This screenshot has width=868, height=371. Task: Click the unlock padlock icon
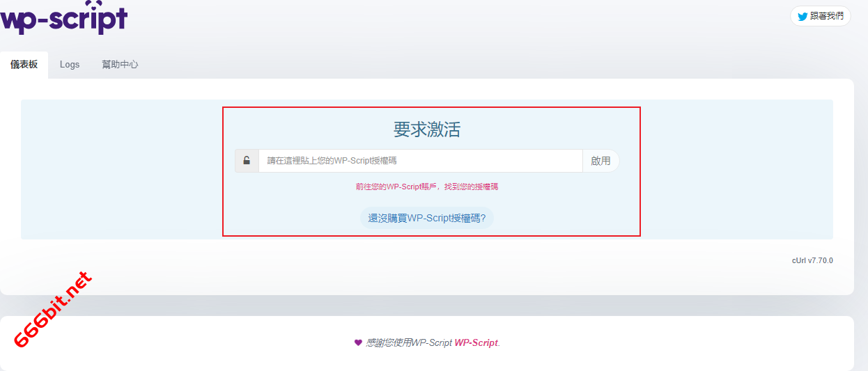247,161
